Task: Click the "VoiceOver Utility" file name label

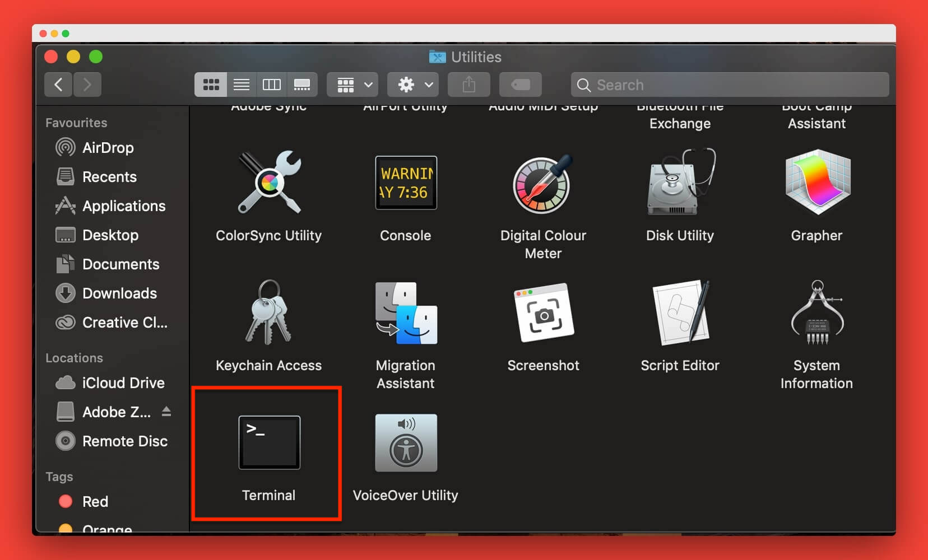Action: (x=406, y=495)
